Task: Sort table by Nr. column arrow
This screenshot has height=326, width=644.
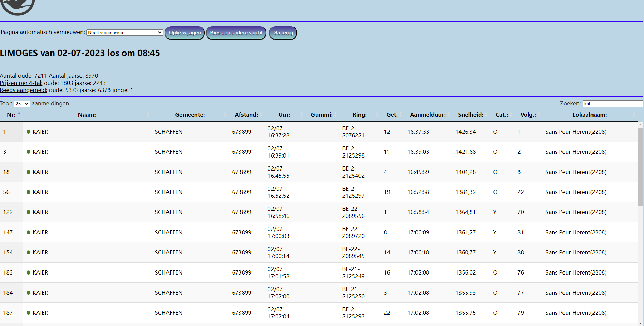Action: pos(19,114)
